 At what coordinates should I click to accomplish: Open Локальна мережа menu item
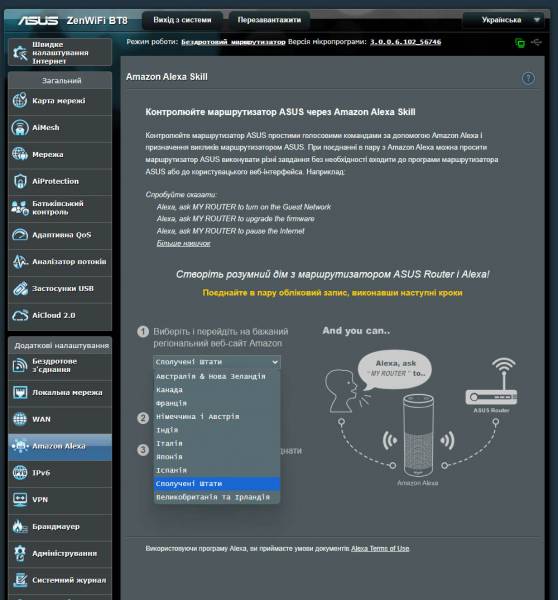tap(60, 393)
